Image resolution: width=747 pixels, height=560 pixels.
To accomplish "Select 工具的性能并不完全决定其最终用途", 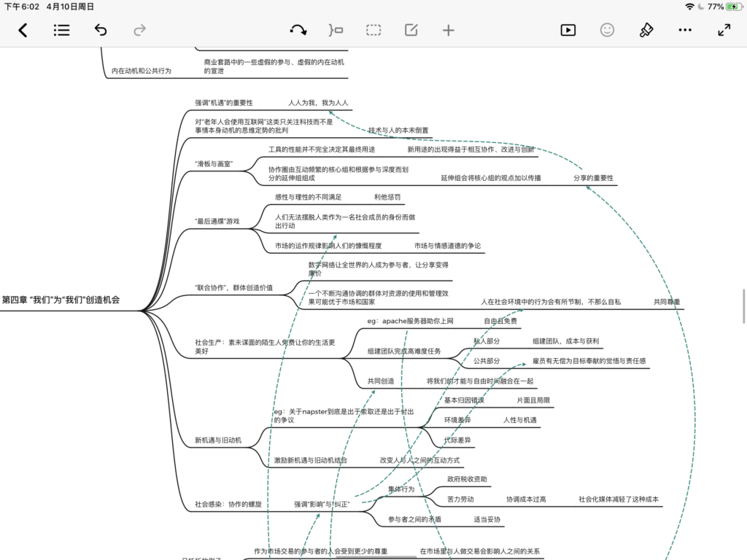I will click(322, 149).
